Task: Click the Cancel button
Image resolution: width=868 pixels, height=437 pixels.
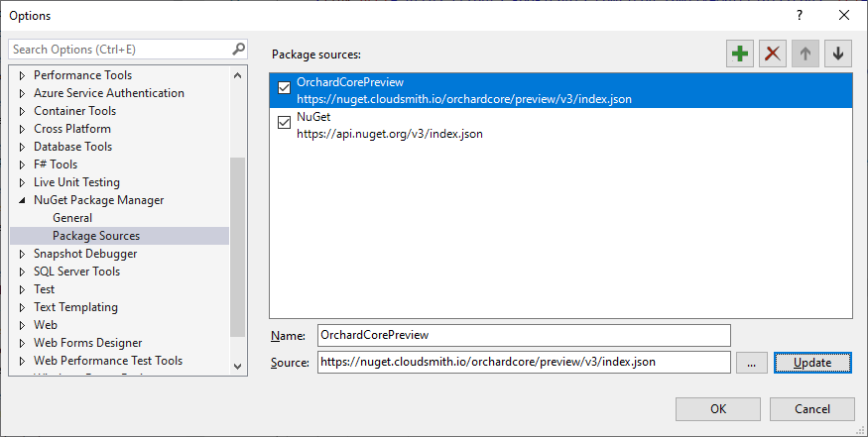Action: pyautogui.click(x=812, y=409)
